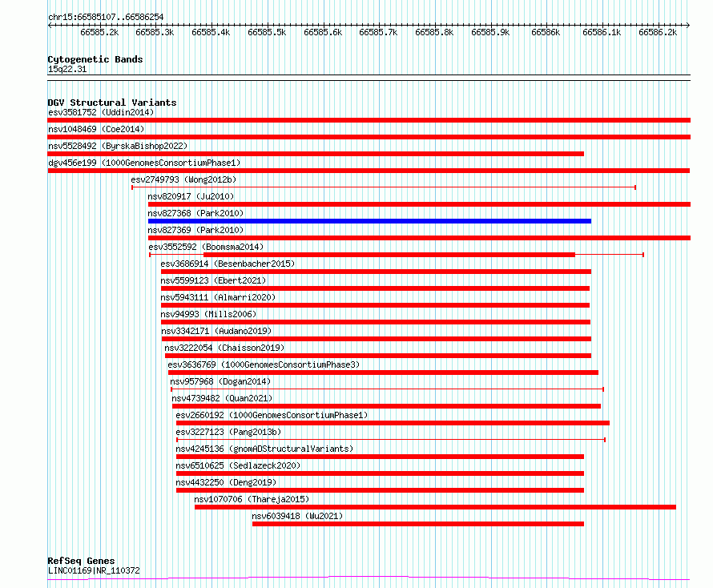The height and width of the screenshot is (588, 713).
Task: Click the esv3581752 (Uddin2014) variant bar
Action: [x=369, y=120]
